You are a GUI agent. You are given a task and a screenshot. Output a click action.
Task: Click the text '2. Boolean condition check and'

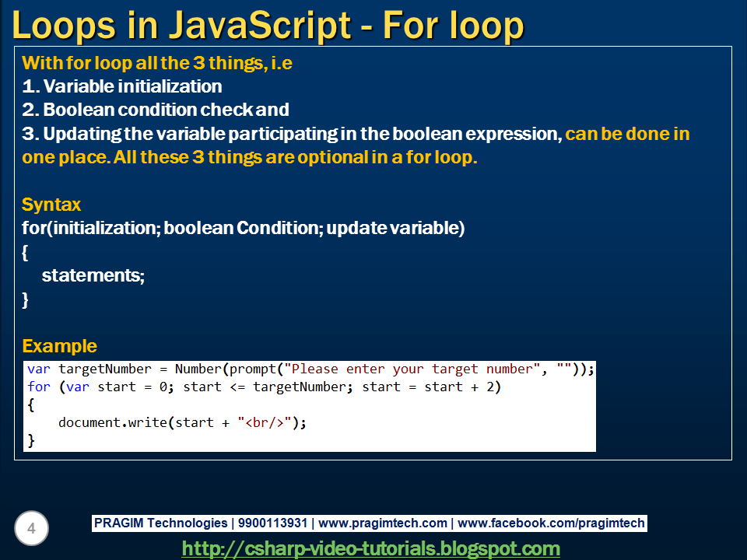156,110
